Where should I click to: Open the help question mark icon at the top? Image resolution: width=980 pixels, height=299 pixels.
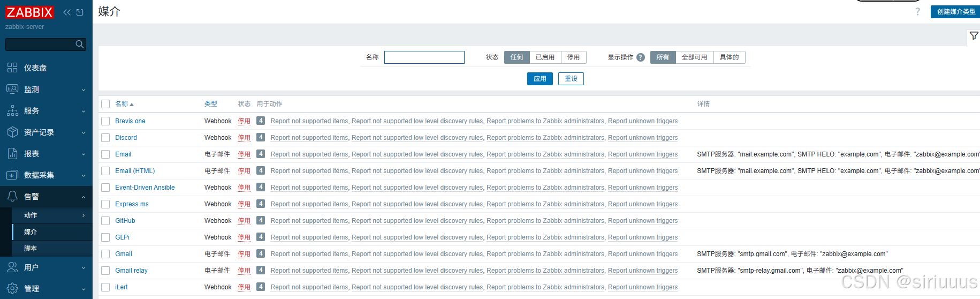(x=917, y=12)
